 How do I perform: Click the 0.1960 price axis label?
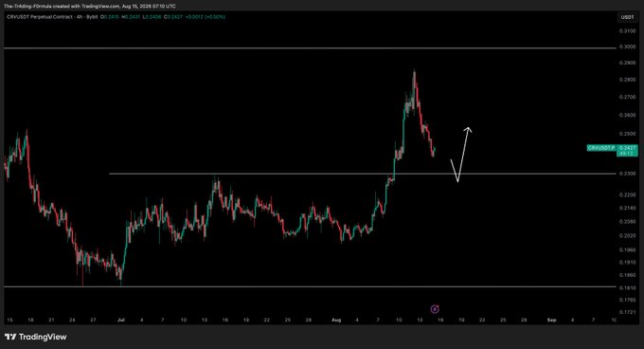click(x=627, y=249)
